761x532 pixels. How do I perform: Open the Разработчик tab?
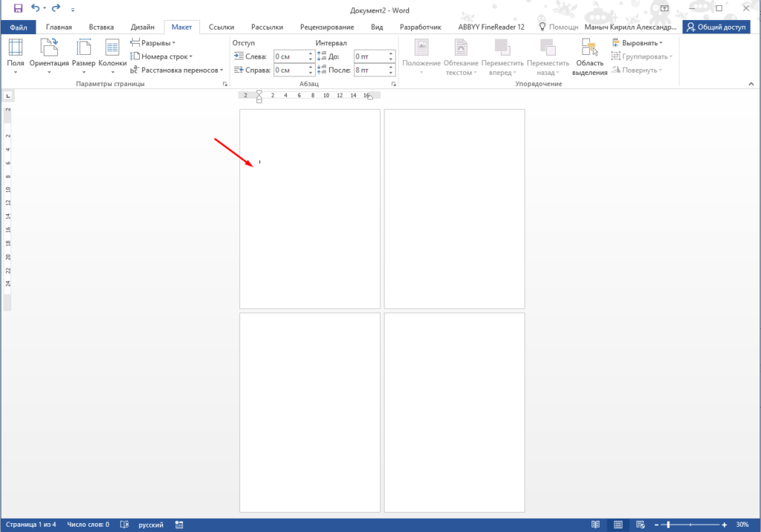point(421,27)
